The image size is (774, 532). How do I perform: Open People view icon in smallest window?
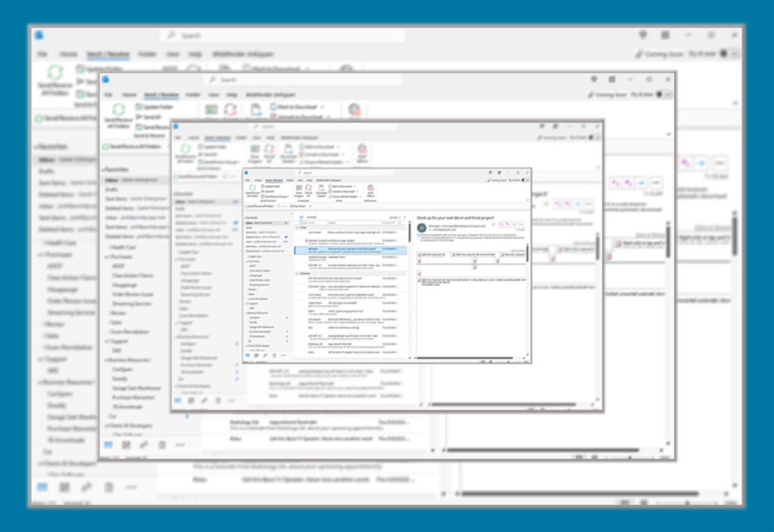pos(265,355)
